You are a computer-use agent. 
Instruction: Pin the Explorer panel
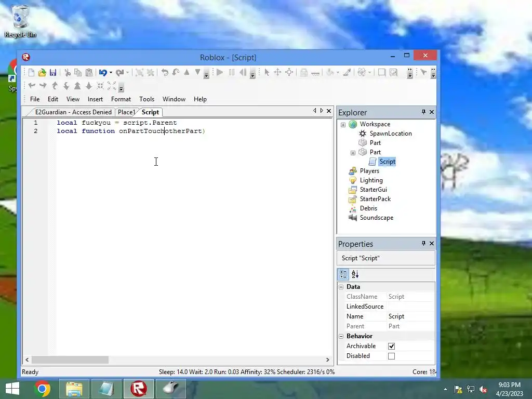pyautogui.click(x=423, y=112)
